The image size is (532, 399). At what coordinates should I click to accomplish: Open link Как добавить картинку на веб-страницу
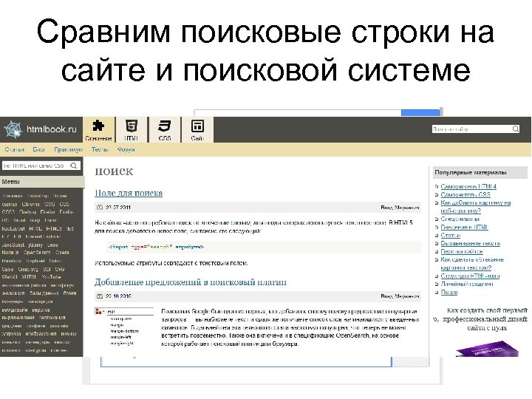475,207
